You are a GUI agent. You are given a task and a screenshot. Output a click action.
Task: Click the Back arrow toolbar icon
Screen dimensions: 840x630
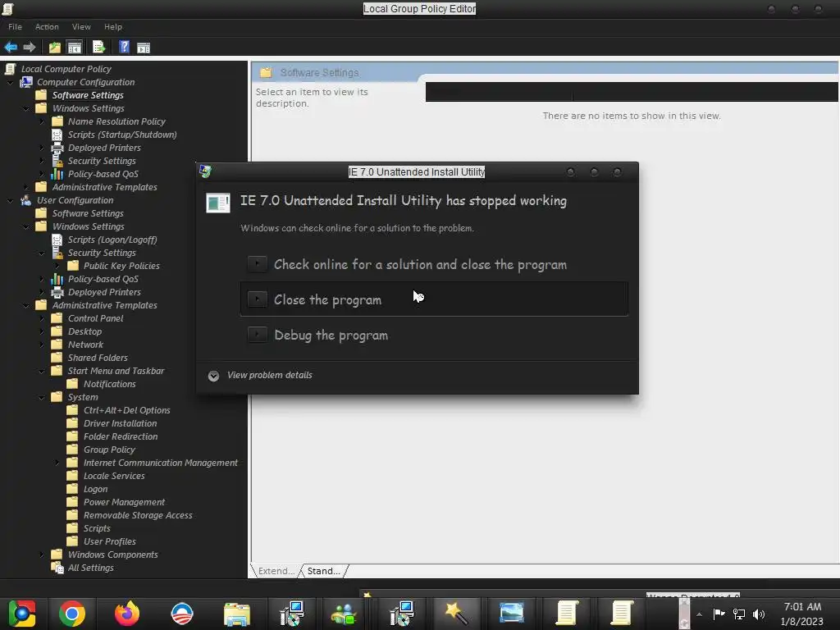(x=11, y=47)
